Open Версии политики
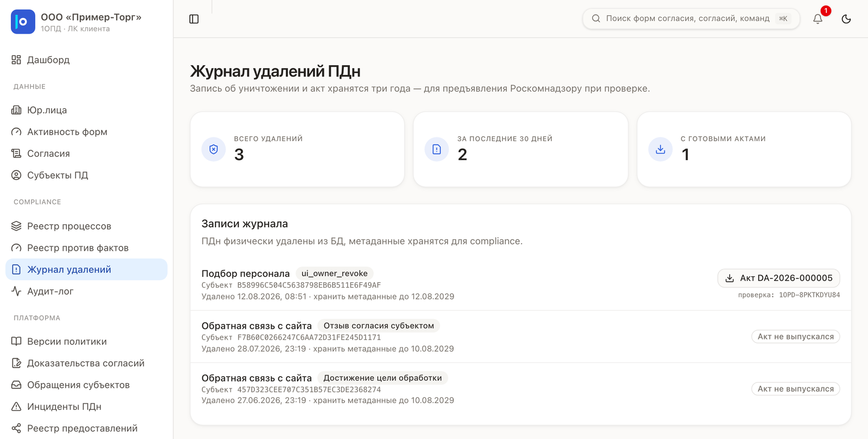868x439 pixels. pos(86,341)
